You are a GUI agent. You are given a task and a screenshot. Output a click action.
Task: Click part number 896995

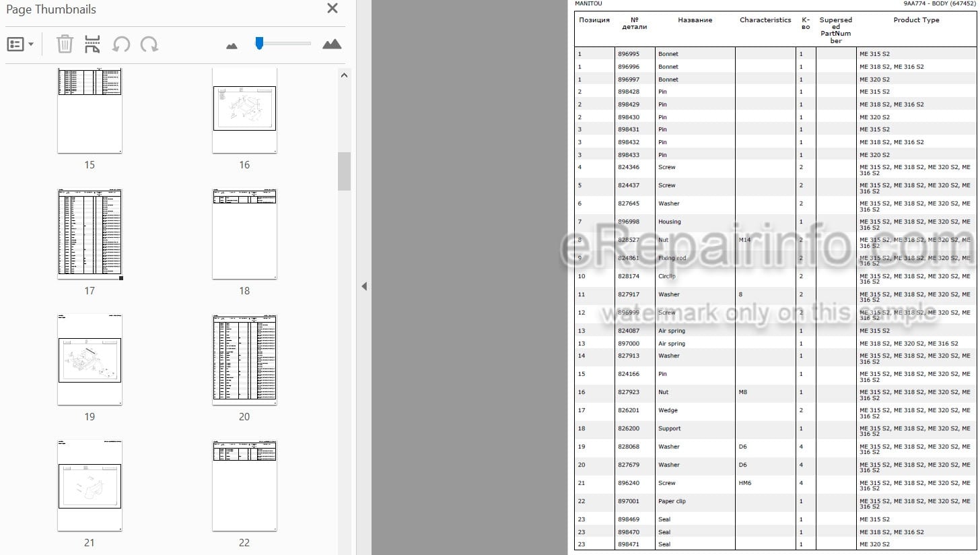pyautogui.click(x=629, y=54)
